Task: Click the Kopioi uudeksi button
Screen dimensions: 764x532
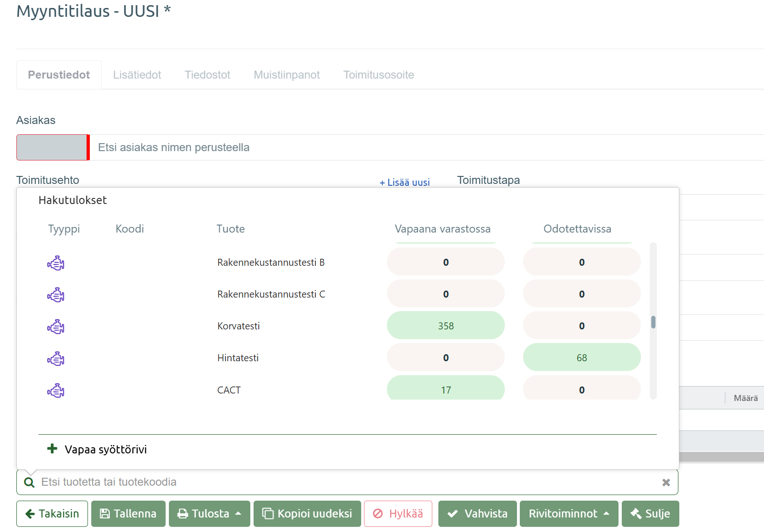Action: [x=307, y=514]
